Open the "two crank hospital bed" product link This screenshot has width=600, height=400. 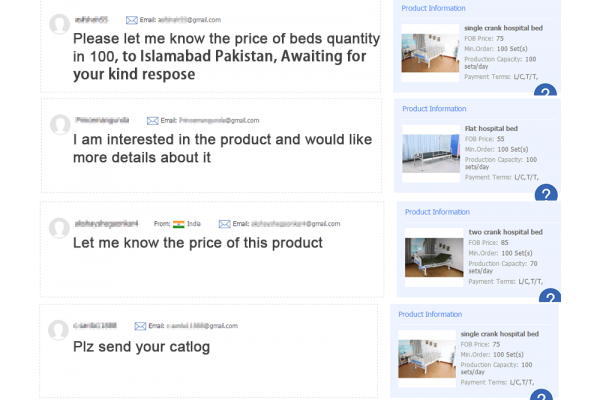(505, 232)
